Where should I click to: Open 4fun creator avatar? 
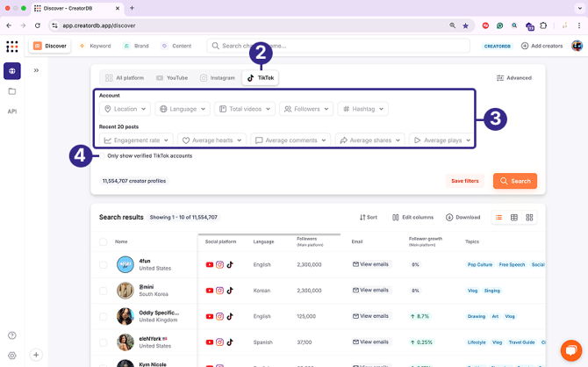[125, 265]
